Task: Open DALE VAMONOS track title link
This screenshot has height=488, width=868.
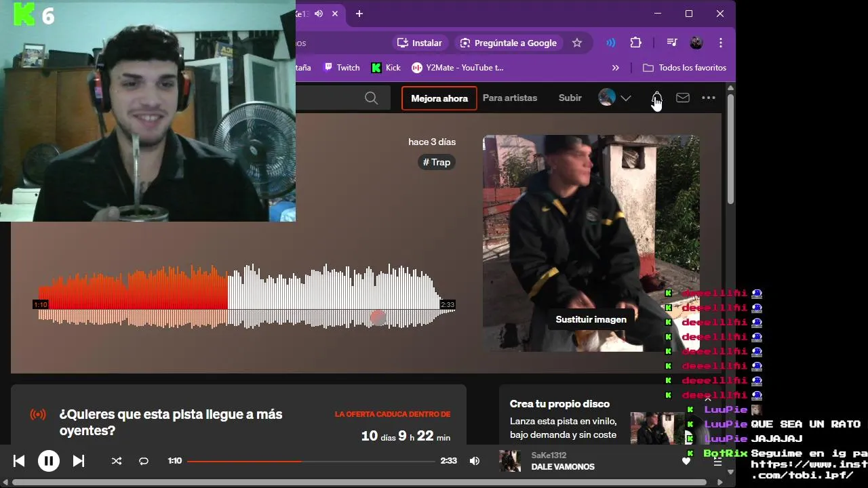Action: click(x=563, y=467)
